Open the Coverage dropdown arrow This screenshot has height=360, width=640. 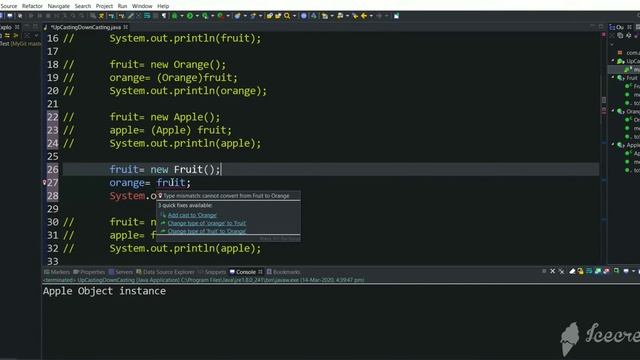213,16
